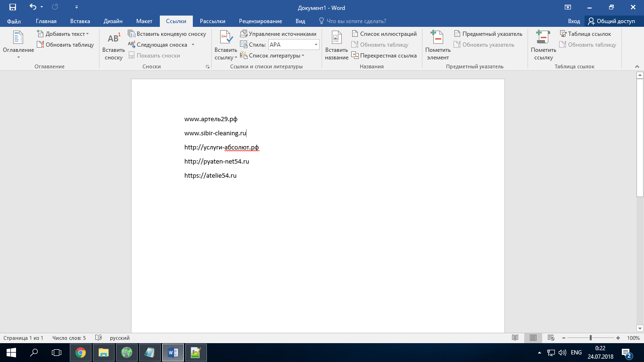The width and height of the screenshot is (644, 362).
Task: Insert a Таблица ссылок table of authorities
Action: click(585, 34)
